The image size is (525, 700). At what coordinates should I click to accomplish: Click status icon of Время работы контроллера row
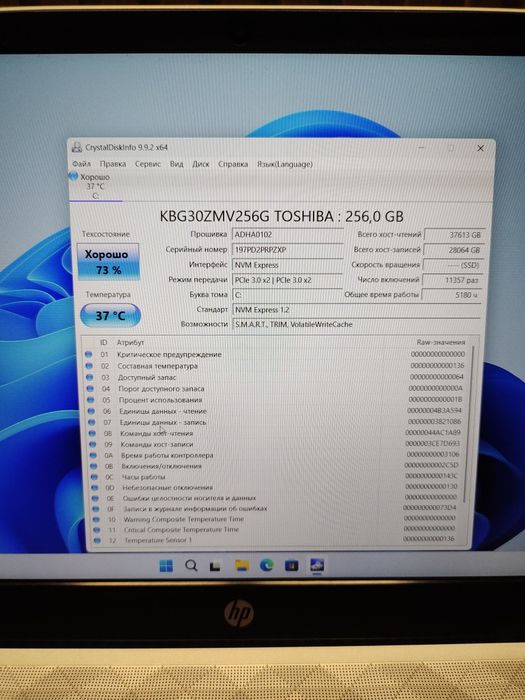pyautogui.click(x=93, y=455)
